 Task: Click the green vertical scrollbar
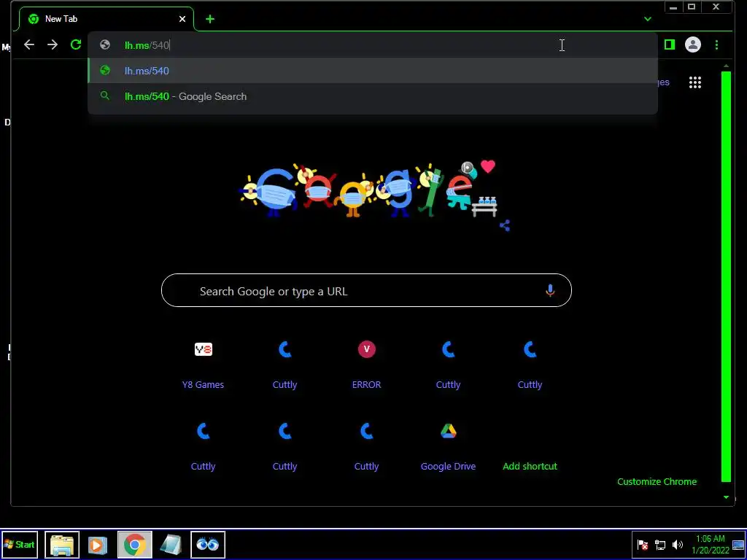(x=726, y=276)
